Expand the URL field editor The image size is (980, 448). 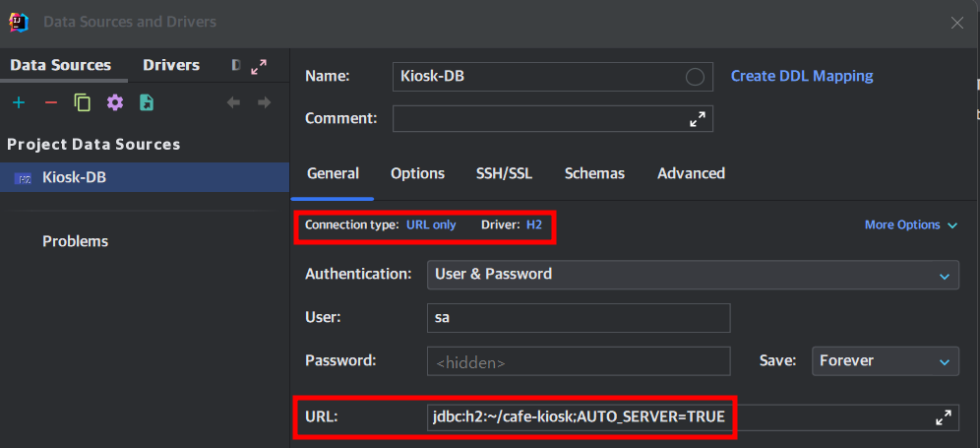pyautogui.click(x=944, y=417)
